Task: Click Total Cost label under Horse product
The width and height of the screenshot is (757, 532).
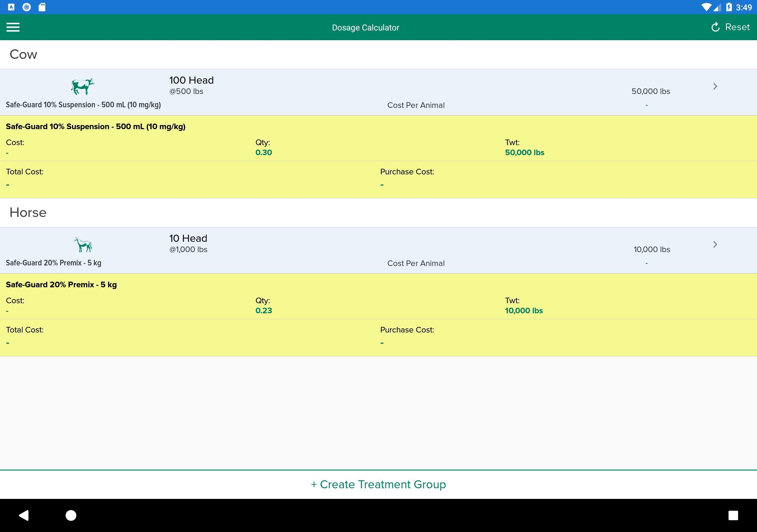Action: click(x=25, y=330)
